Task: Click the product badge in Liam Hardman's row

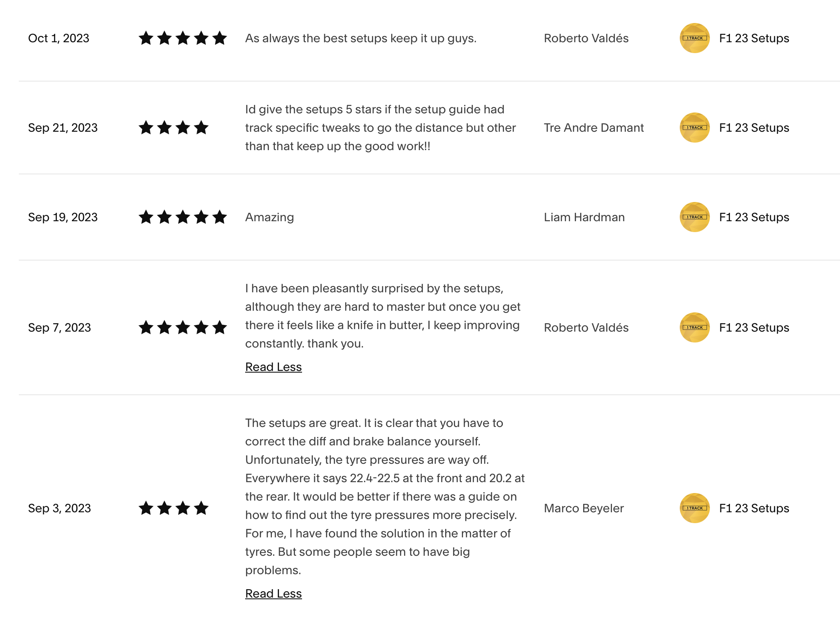Action: tap(694, 217)
